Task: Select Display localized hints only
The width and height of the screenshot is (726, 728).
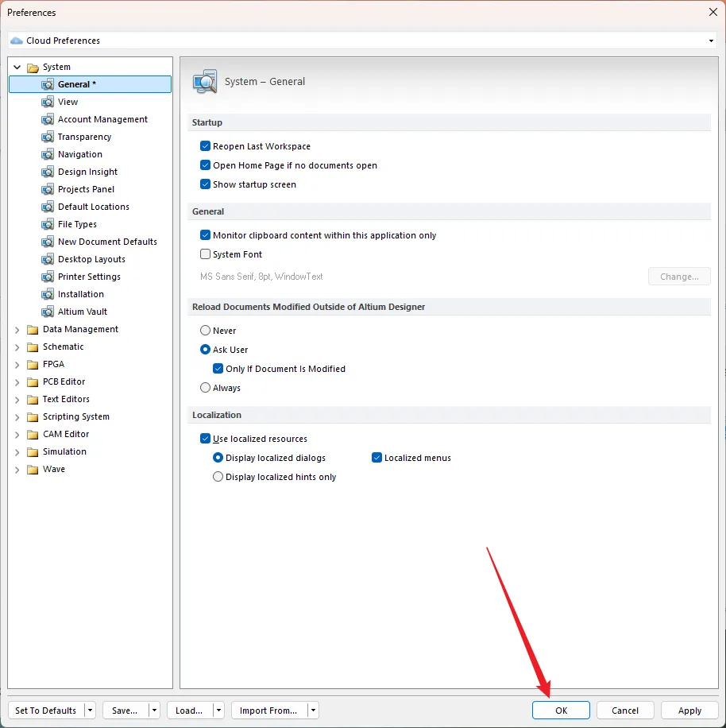Action: click(218, 477)
